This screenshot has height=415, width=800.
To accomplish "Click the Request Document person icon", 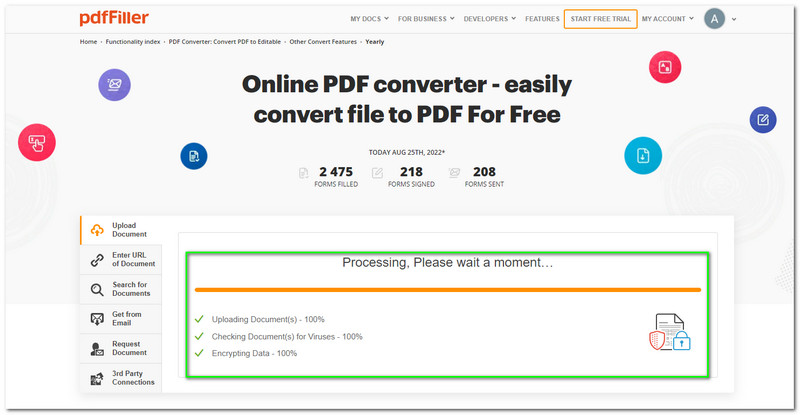I will tap(97, 349).
